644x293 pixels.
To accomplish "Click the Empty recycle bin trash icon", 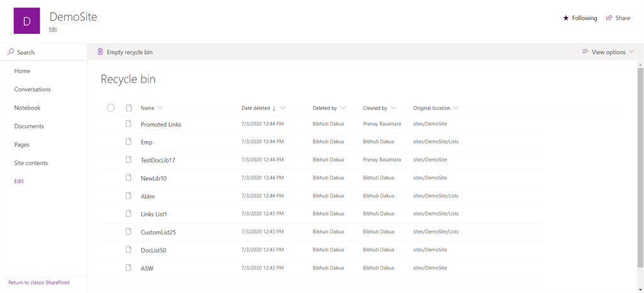I will click(x=100, y=52).
